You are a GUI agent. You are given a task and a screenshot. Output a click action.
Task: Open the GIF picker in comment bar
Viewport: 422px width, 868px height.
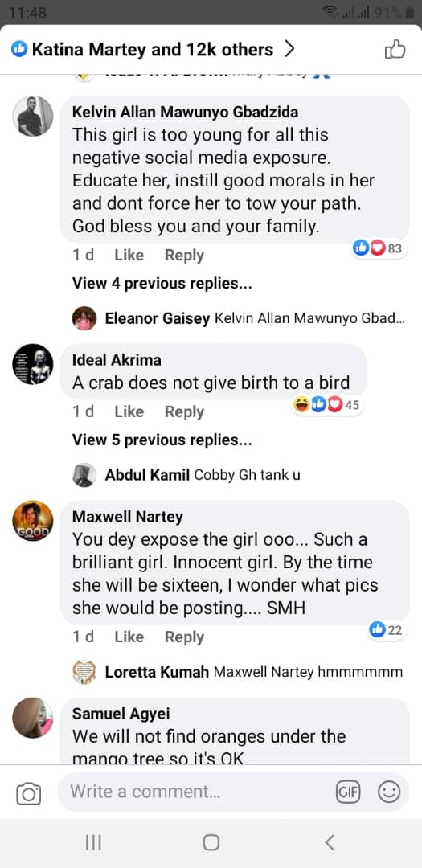click(x=348, y=792)
